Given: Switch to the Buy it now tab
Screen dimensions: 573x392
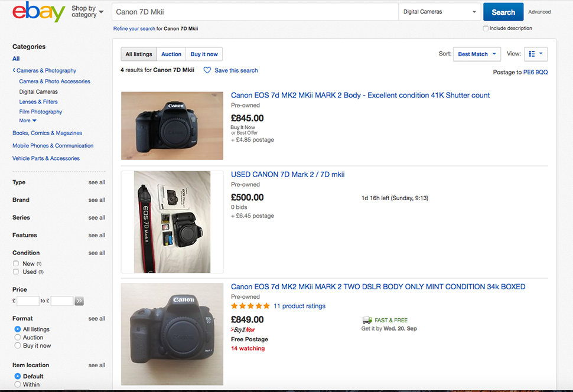Looking at the screenshot, I should pyautogui.click(x=204, y=54).
